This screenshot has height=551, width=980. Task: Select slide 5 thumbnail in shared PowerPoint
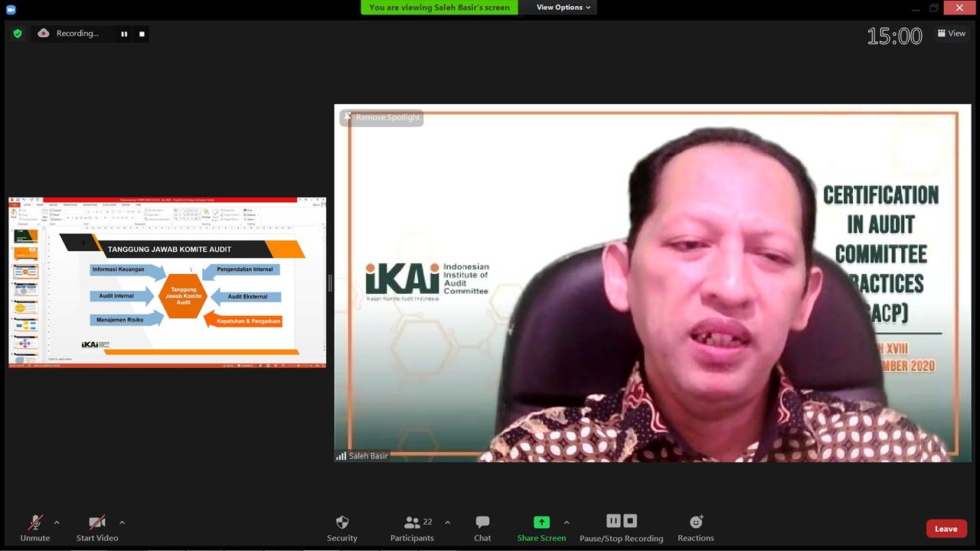pos(26,308)
